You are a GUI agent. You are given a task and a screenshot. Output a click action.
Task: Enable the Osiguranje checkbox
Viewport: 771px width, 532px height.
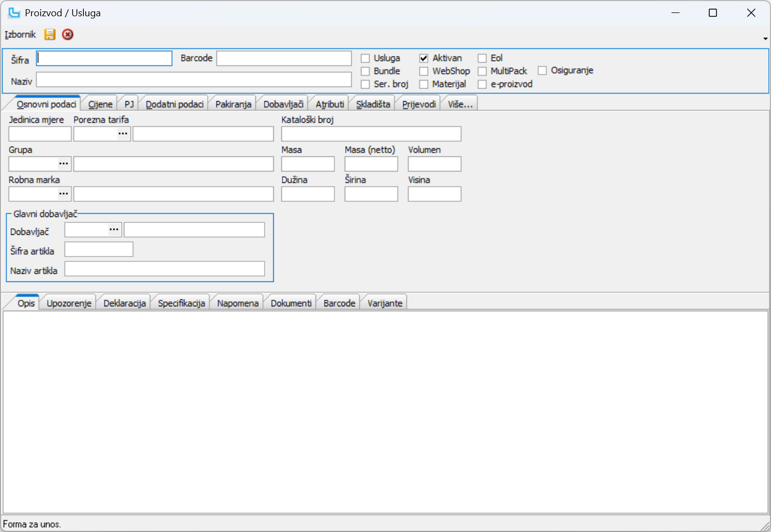[542, 71]
